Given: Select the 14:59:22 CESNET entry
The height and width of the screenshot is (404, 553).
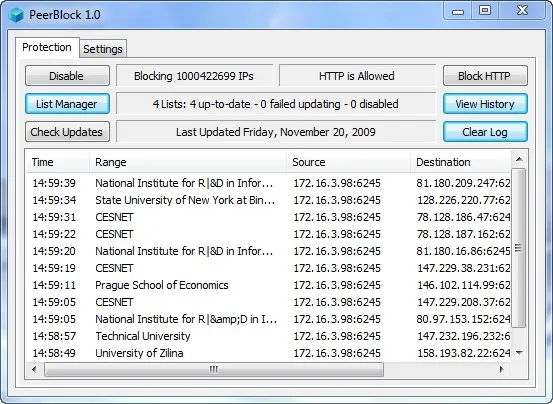Looking at the screenshot, I should tap(268, 234).
